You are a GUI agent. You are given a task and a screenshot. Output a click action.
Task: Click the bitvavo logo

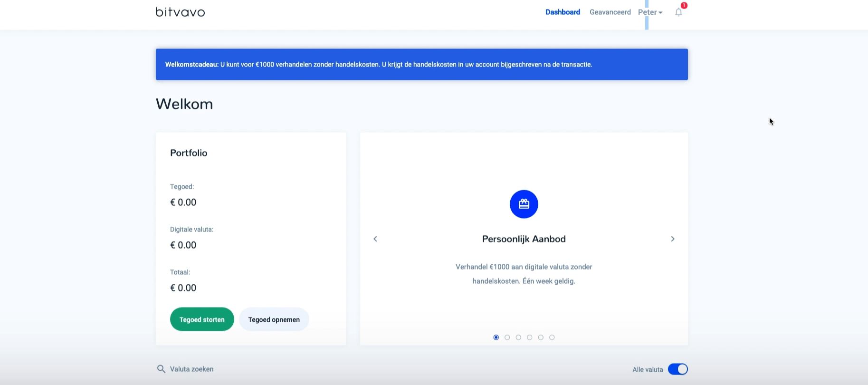coord(180,12)
